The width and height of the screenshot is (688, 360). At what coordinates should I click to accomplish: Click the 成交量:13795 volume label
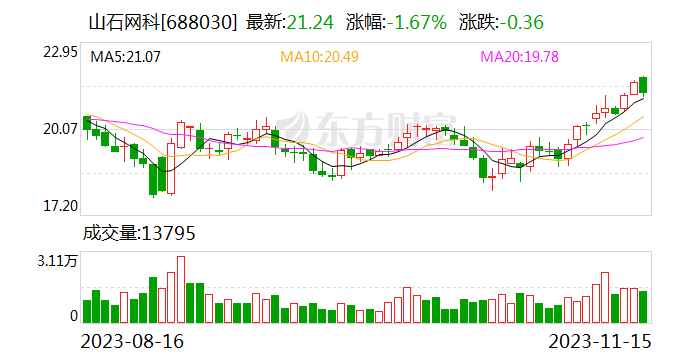tap(139, 233)
